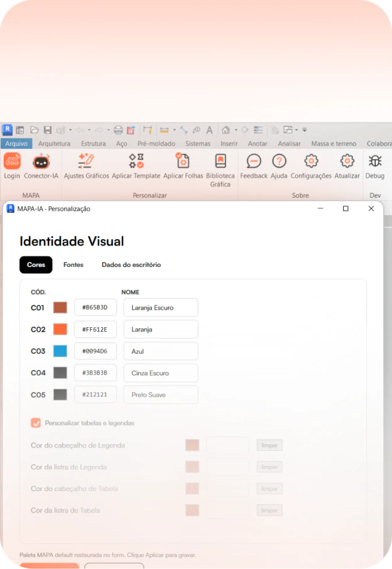Click the #B65B3D hex code field

click(x=95, y=307)
